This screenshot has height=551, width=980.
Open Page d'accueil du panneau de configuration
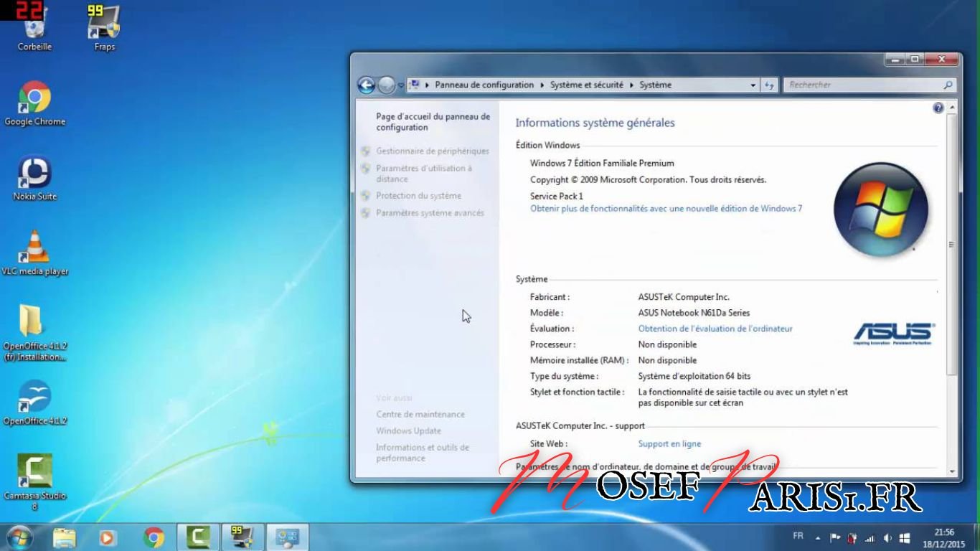click(433, 122)
